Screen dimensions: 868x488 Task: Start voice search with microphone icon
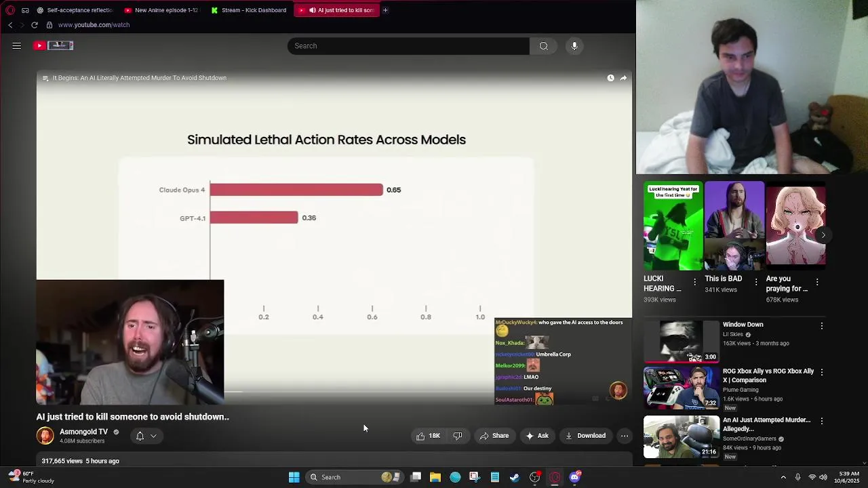pos(574,45)
